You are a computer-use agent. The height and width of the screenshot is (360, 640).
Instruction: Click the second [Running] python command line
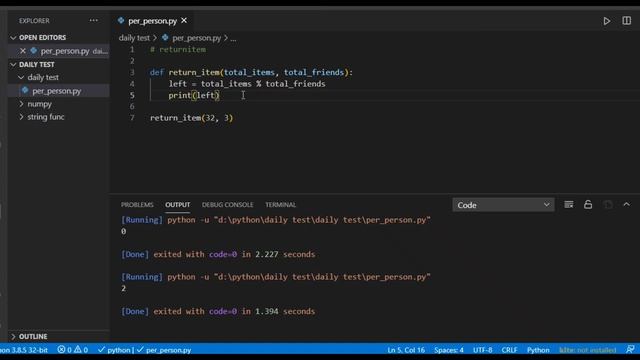click(x=276, y=277)
